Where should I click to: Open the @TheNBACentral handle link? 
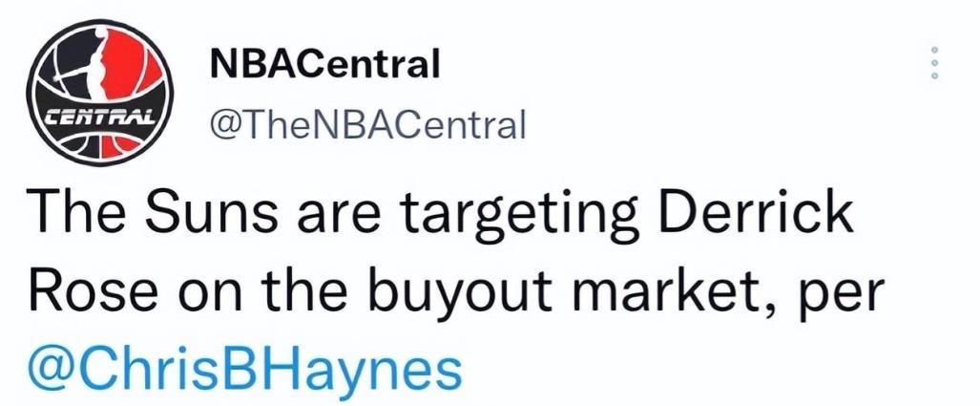[367, 122]
